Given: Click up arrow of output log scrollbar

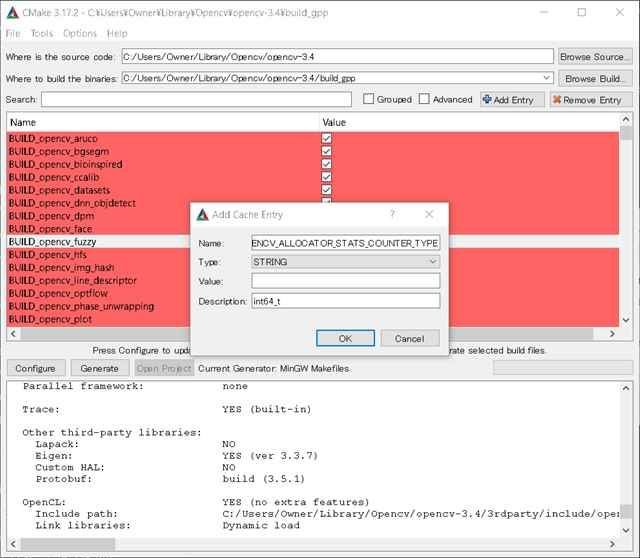Looking at the screenshot, I should click(x=626, y=388).
